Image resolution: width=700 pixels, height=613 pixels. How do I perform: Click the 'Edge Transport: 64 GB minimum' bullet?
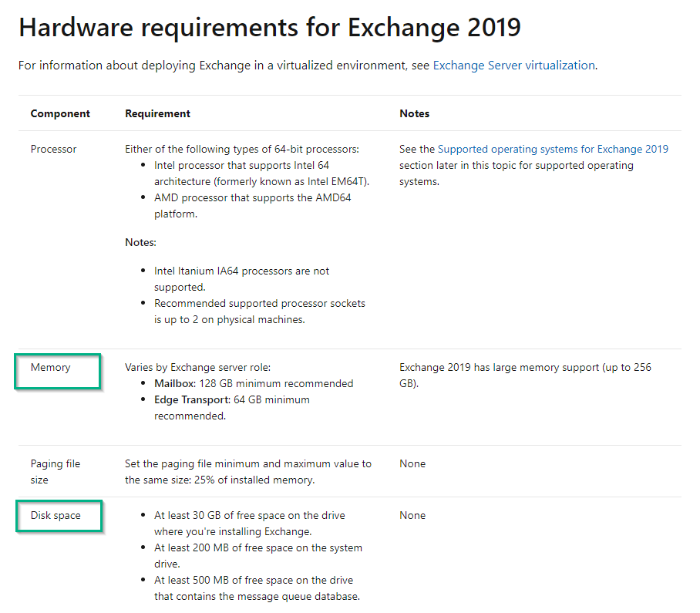(232, 408)
